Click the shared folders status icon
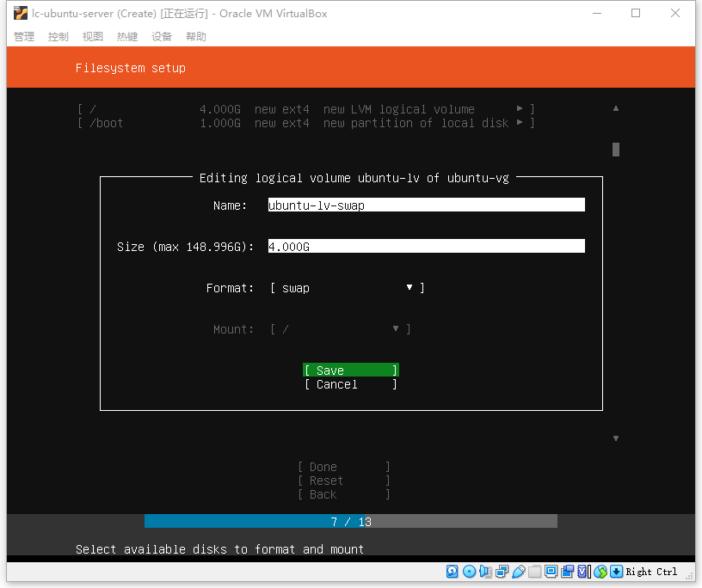The image size is (702, 588). 534,572
